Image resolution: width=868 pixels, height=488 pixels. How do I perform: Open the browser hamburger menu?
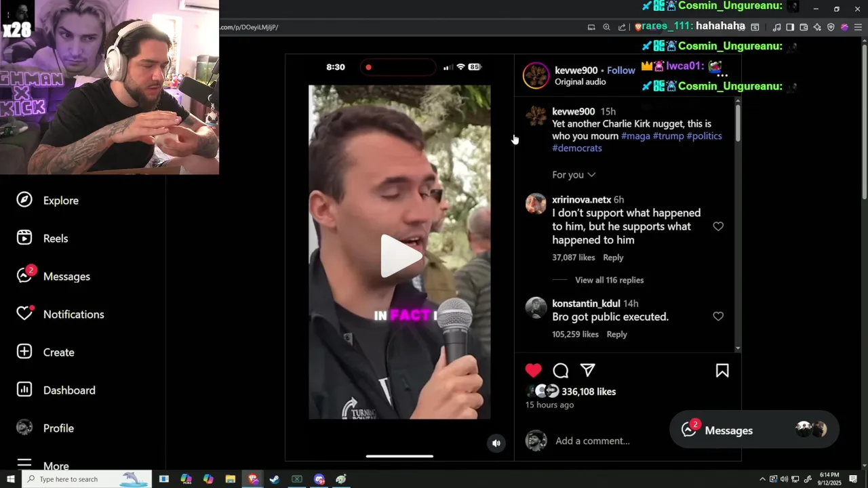point(858,27)
